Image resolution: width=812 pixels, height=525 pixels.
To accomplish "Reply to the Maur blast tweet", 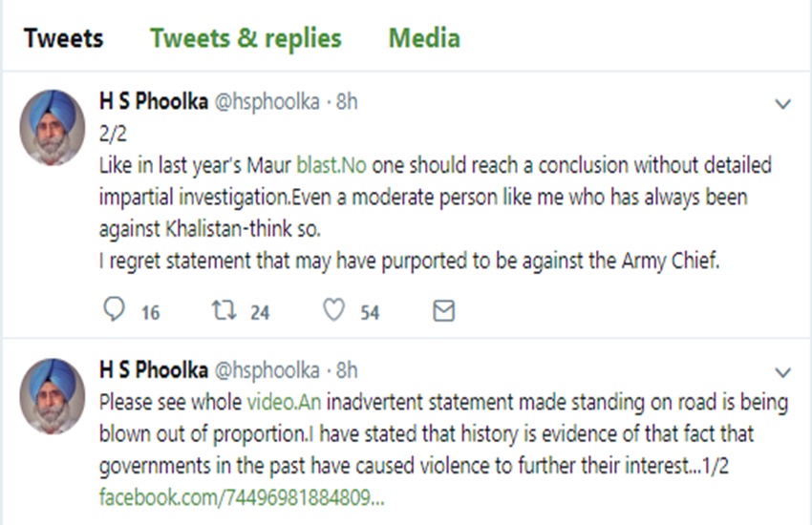I will click(x=114, y=311).
